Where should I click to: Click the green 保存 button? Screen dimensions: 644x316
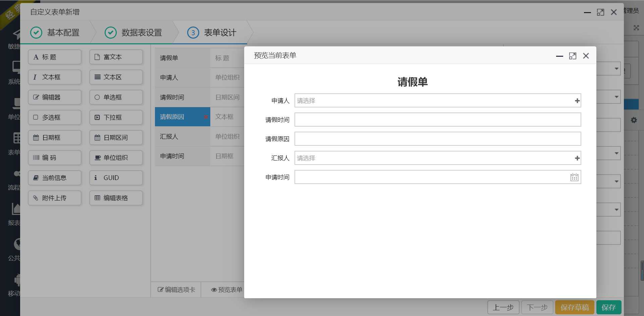[x=609, y=307]
